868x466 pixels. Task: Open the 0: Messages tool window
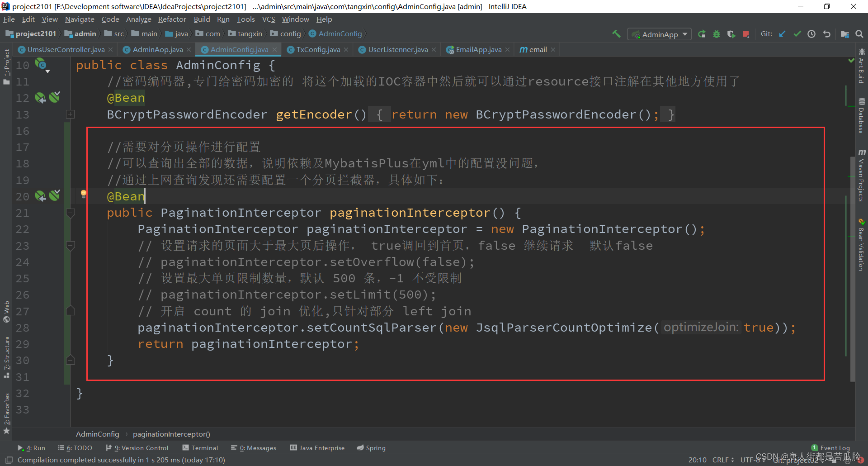click(x=254, y=448)
